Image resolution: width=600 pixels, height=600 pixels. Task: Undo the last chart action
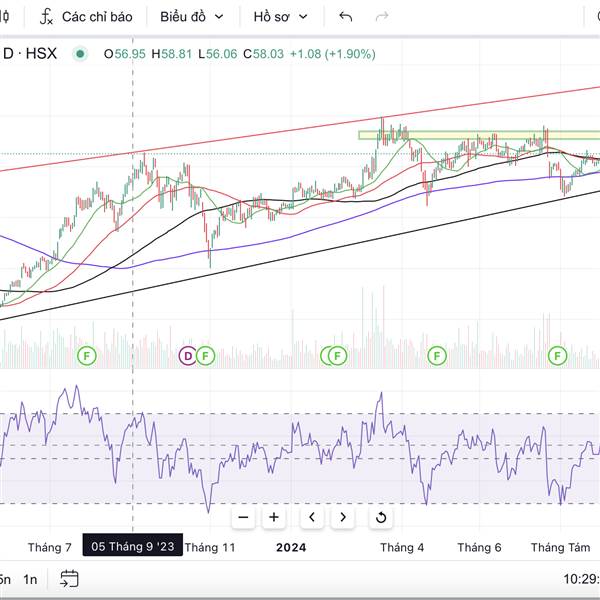[346, 17]
